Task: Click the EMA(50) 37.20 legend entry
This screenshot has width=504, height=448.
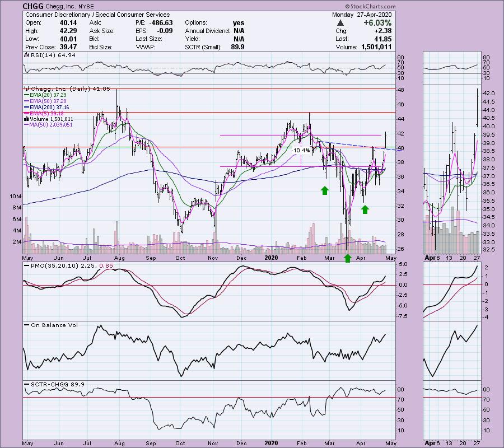Action: pyautogui.click(x=48, y=101)
